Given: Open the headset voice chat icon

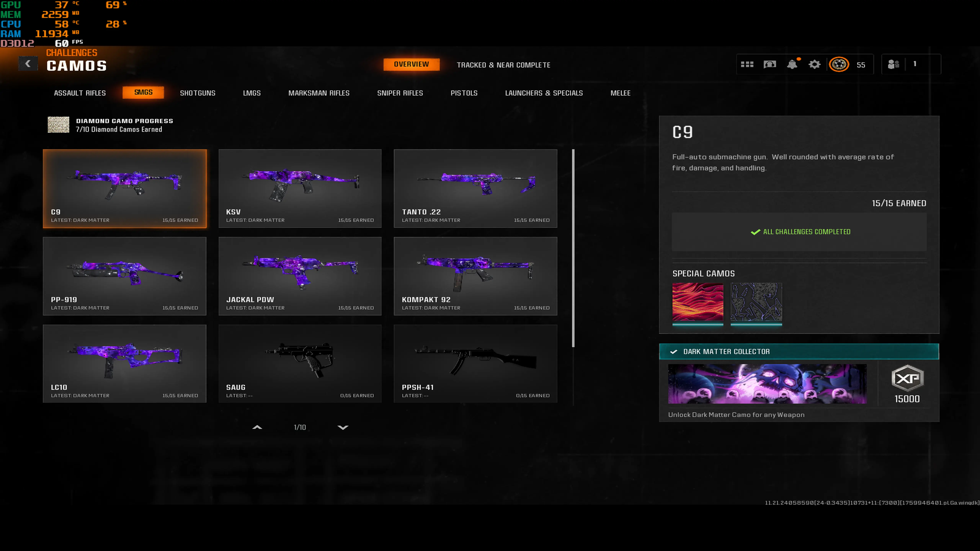Looking at the screenshot, I should (x=770, y=65).
